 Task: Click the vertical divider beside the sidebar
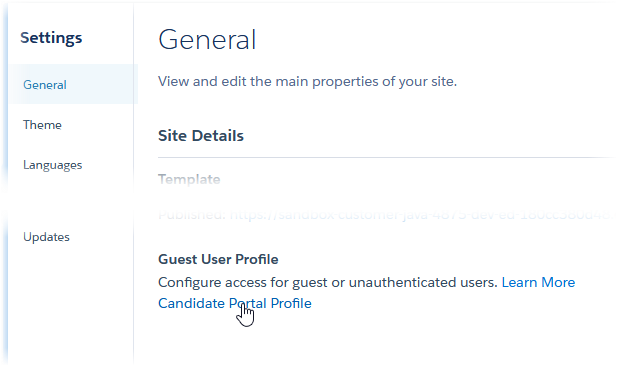[x=133, y=185]
